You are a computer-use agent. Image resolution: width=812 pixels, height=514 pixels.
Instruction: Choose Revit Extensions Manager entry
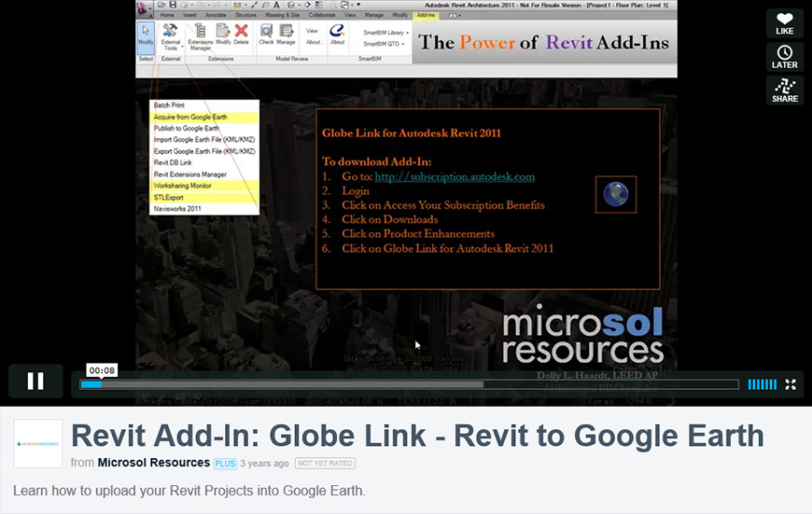click(x=204, y=174)
